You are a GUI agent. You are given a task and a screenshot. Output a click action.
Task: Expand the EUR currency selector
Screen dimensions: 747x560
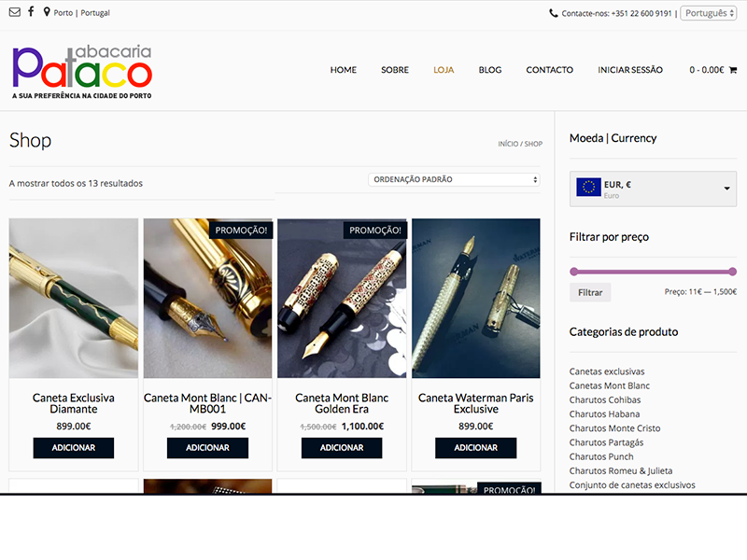[653, 189]
